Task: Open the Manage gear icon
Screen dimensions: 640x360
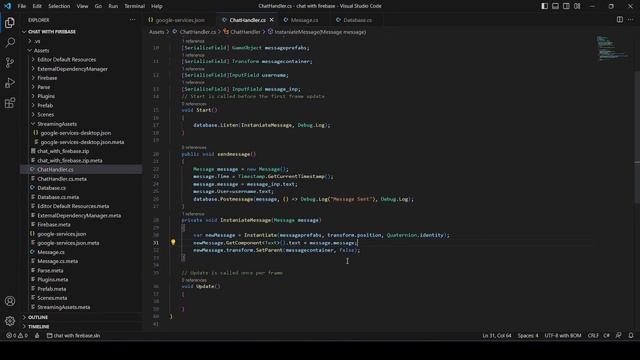Action: pos(10,321)
